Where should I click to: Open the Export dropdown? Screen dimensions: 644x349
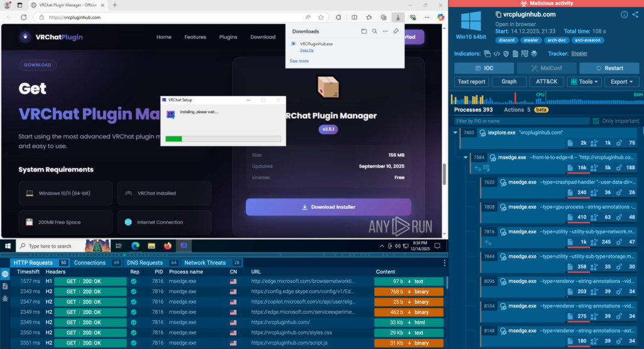pos(621,82)
